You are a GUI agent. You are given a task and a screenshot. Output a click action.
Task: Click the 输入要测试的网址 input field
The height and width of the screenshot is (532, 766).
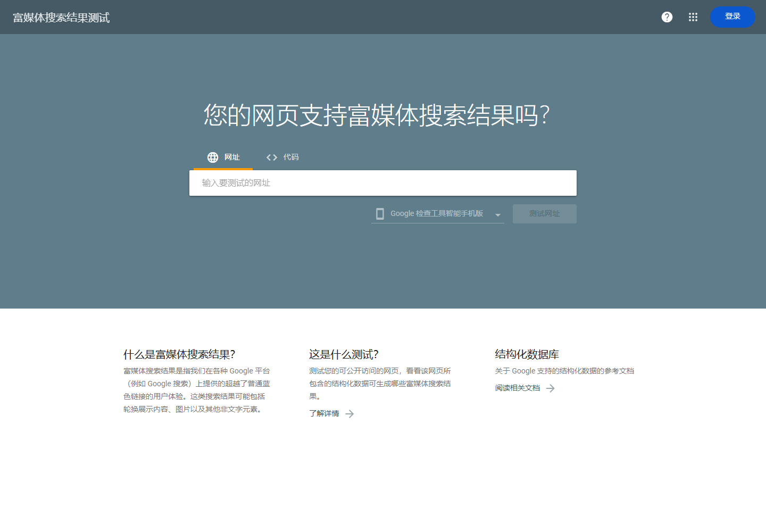(x=383, y=183)
